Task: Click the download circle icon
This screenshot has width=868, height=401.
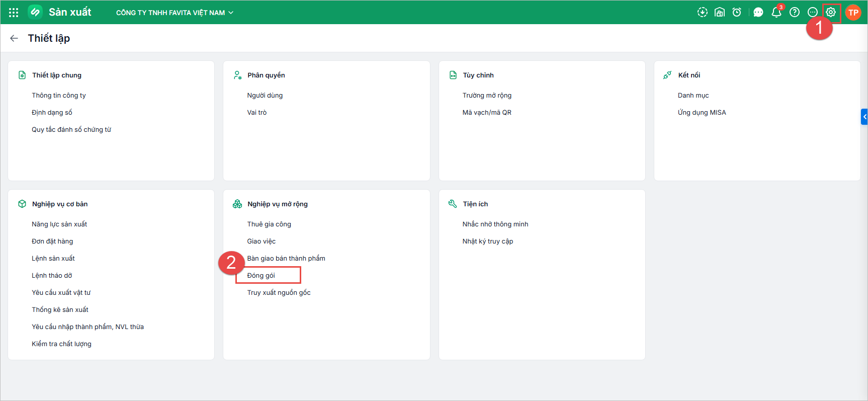Action: pos(703,13)
